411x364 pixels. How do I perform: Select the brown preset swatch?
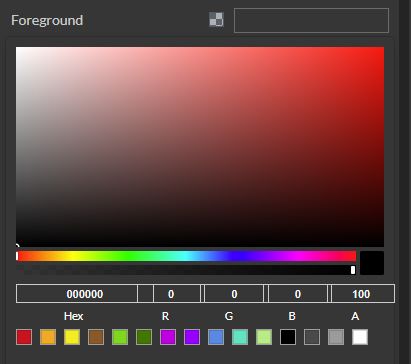96,337
